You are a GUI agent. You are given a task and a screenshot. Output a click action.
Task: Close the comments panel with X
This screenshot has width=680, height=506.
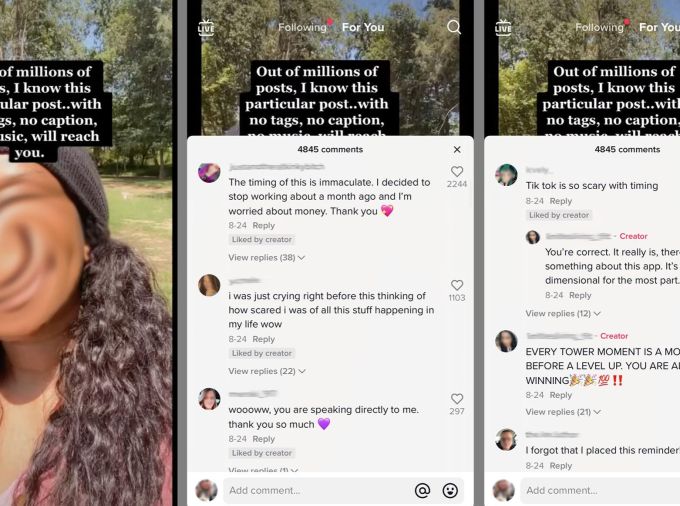[x=457, y=150]
